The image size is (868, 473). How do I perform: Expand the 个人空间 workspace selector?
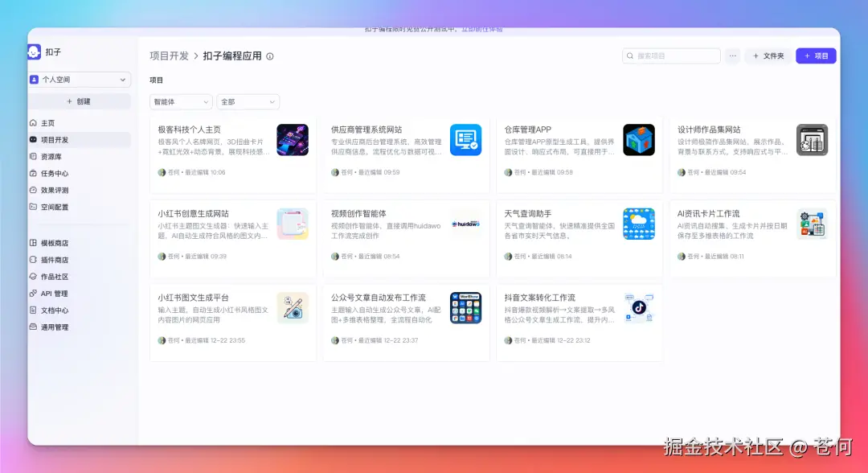79,79
